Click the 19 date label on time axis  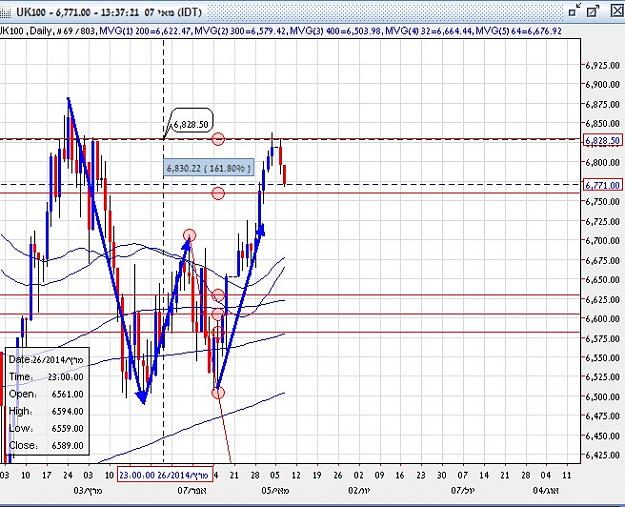(317, 475)
